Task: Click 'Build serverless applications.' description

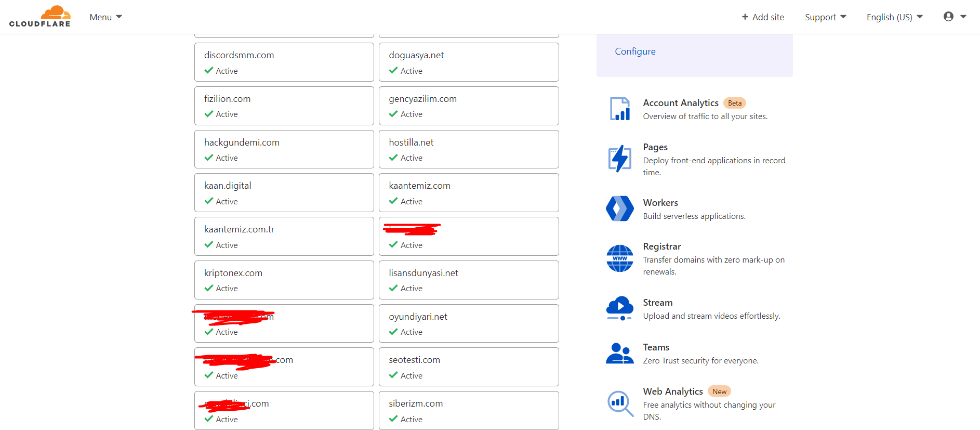Action: [694, 216]
